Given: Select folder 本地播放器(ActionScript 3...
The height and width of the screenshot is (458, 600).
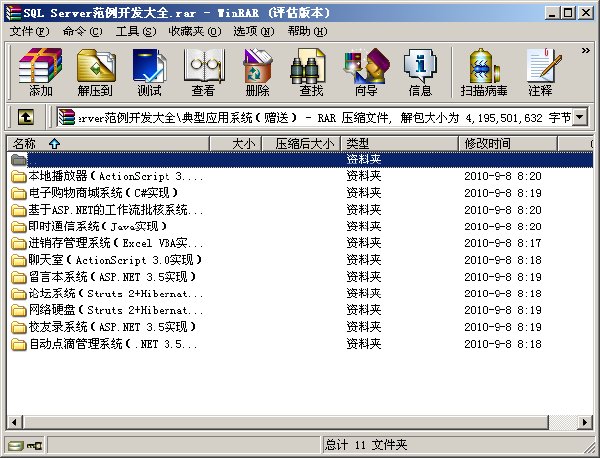Looking at the screenshot, I should tap(116, 176).
